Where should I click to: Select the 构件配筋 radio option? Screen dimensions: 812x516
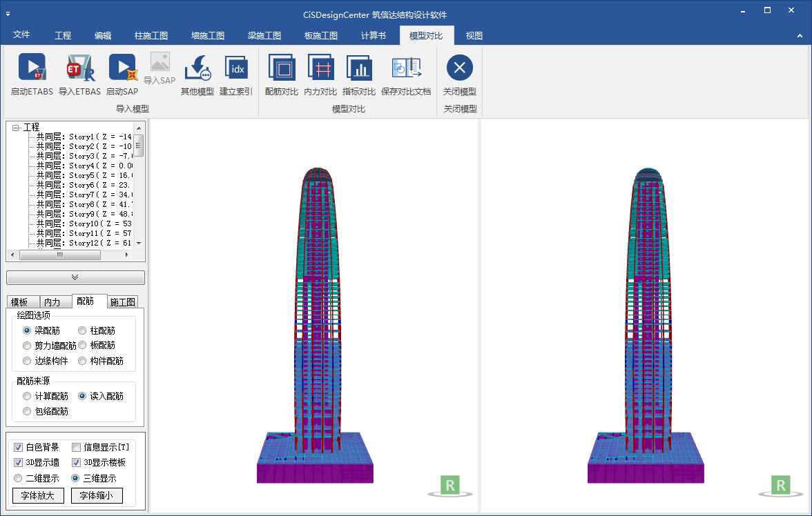click(81, 361)
